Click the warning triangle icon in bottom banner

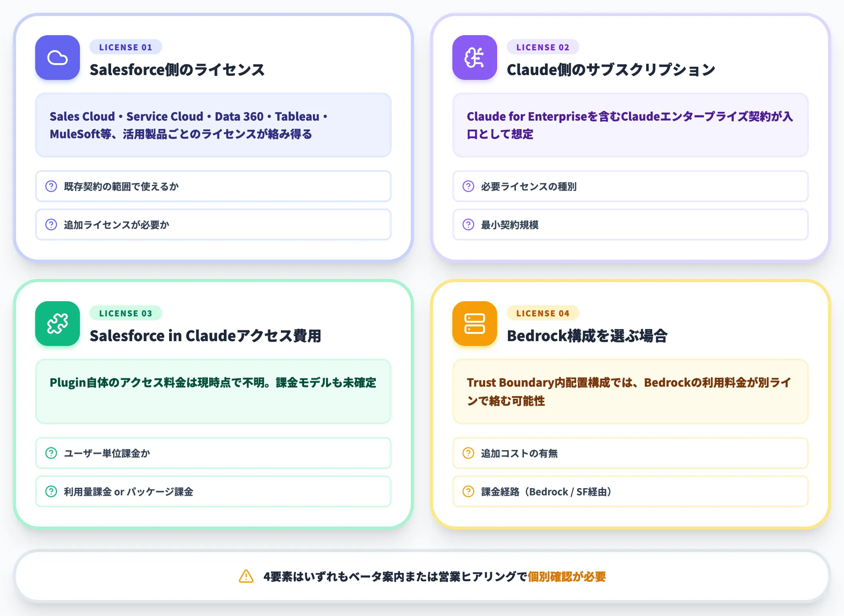[x=246, y=576]
